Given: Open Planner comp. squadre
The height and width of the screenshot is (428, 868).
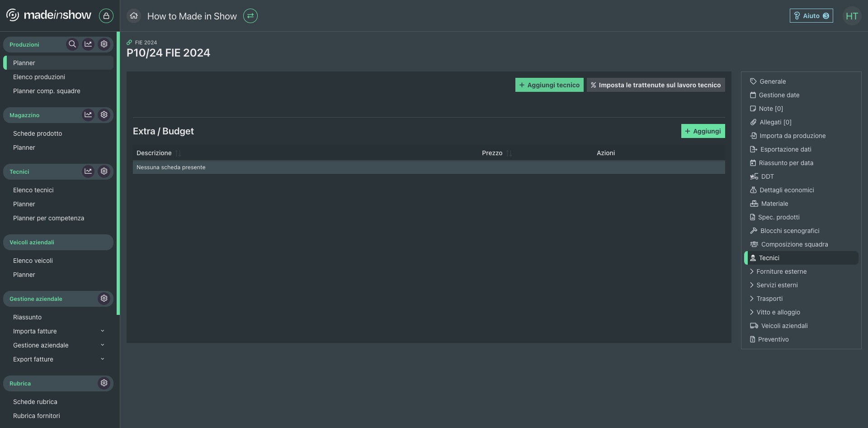Looking at the screenshot, I should 47,91.
